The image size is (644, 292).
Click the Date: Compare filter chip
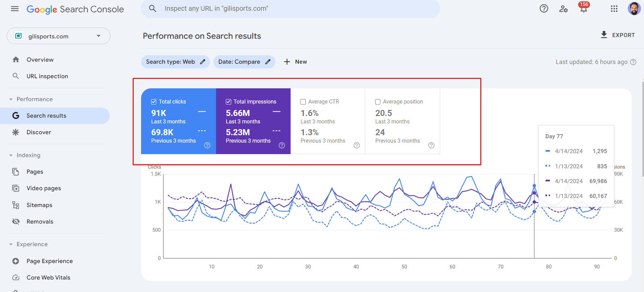coord(244,62)
